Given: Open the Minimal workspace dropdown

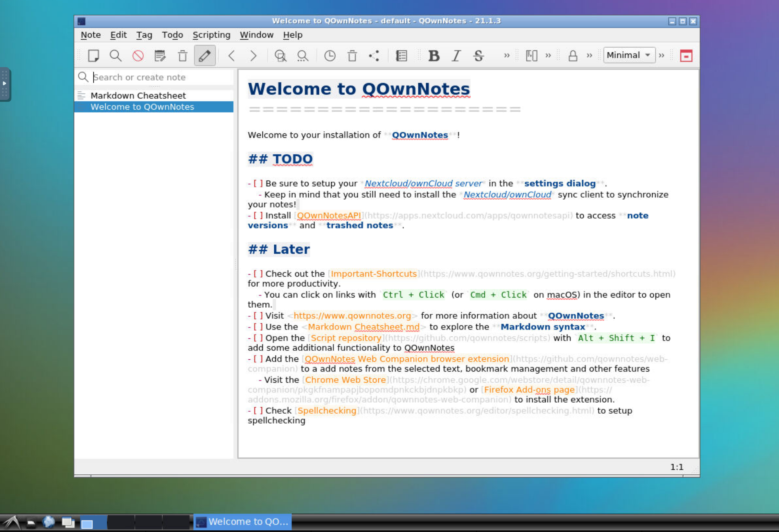Looking at the screenshot, I should point(628,55).
